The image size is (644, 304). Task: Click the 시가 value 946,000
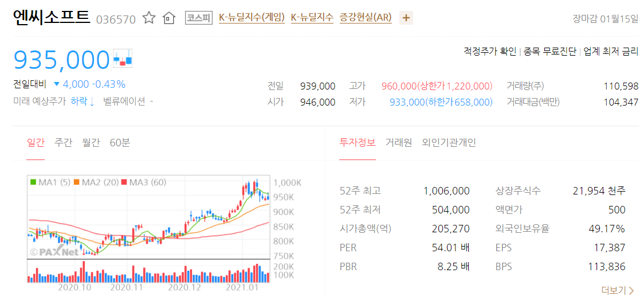[318, 102]
